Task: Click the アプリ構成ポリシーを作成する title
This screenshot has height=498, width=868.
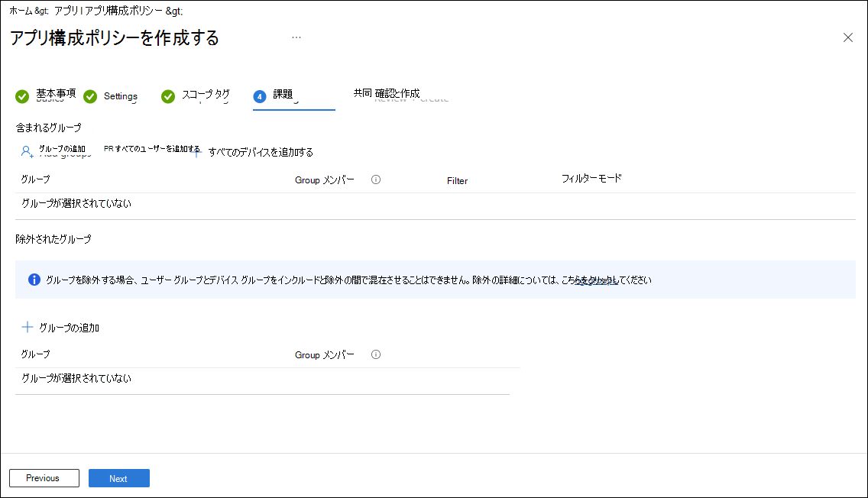Action: pyautogui.click(x=115, y=37)
